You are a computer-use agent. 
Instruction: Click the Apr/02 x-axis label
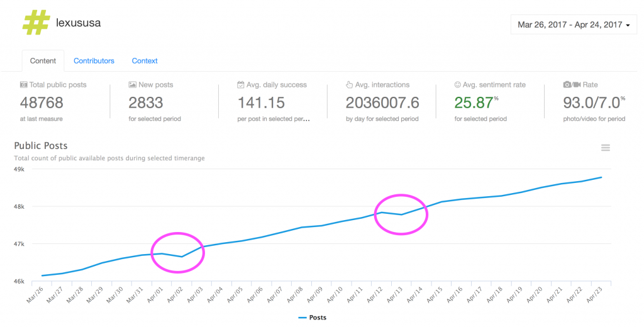point(176,294)
